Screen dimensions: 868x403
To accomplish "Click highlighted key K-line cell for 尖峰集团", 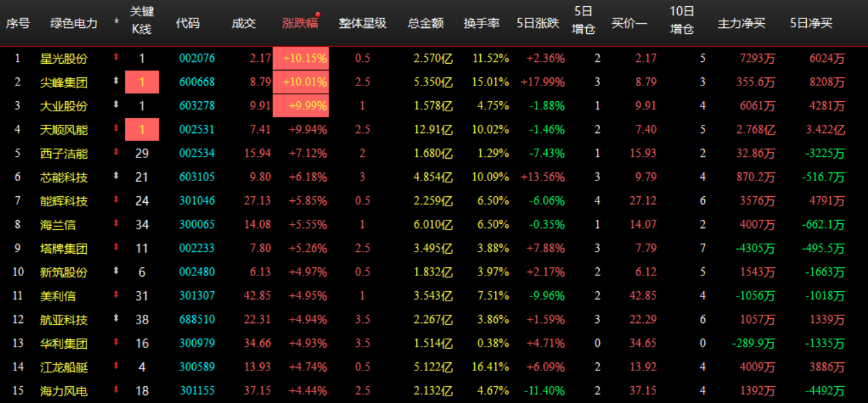I will (142, 82).
